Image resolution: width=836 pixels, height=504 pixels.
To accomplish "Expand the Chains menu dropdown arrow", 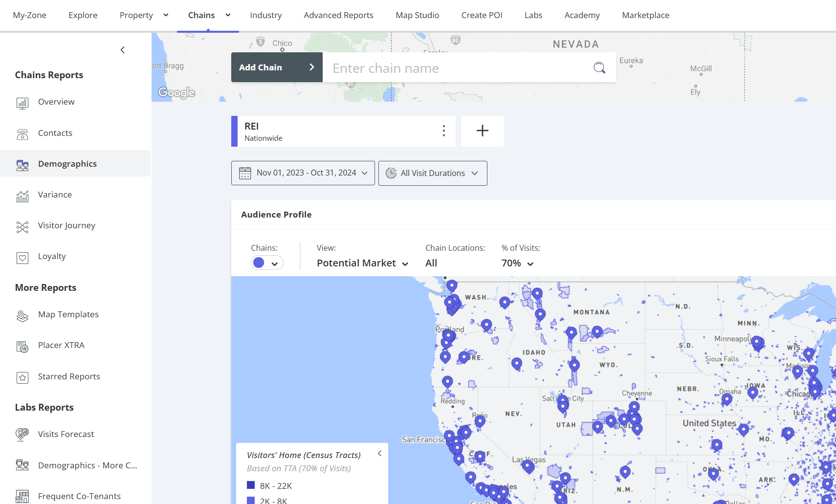I will (228, 15).
